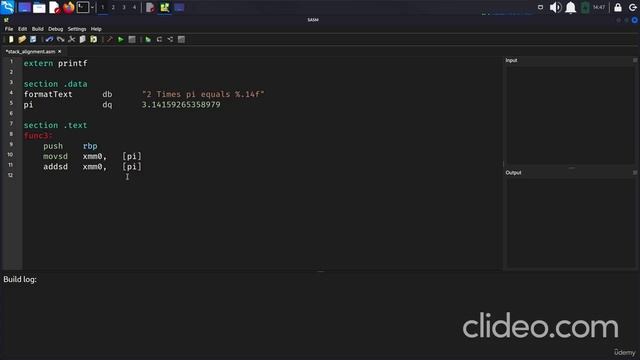Image resolution: width=640 pixels, height=360 pixels.
Task: Open the Settings menu
Action: tap(77, 29)
